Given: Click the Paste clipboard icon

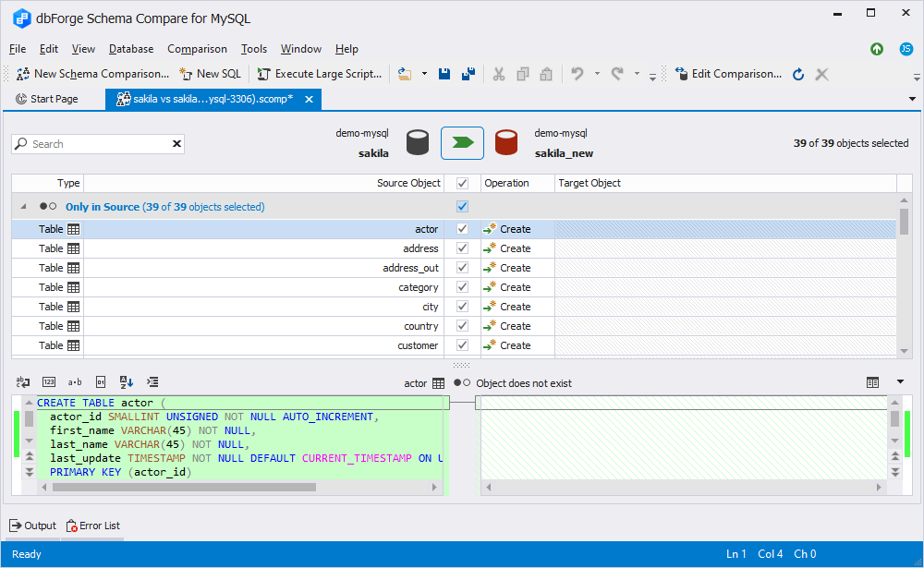Looking at the screenshot, I should (546, 74).
